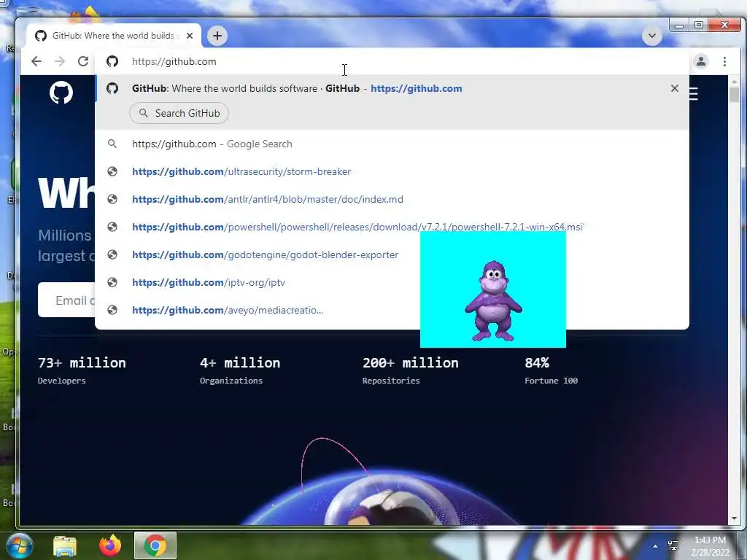The width and height of the screenshot is (747, 560).
Task: Open the GitHub hamburger menu
Action: point(694,94)
